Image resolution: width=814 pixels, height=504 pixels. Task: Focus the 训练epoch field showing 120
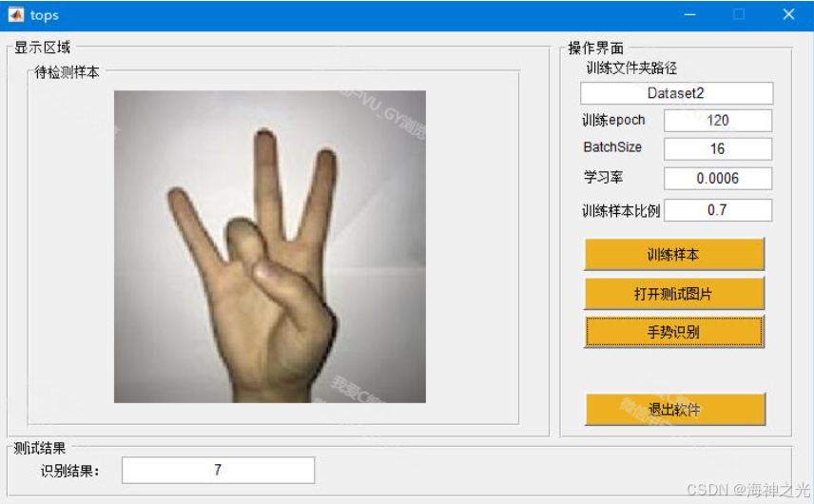click(717, 121)
